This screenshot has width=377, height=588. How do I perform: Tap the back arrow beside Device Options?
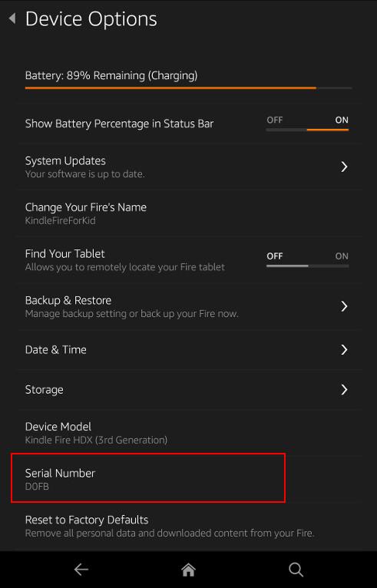(12, 18)
